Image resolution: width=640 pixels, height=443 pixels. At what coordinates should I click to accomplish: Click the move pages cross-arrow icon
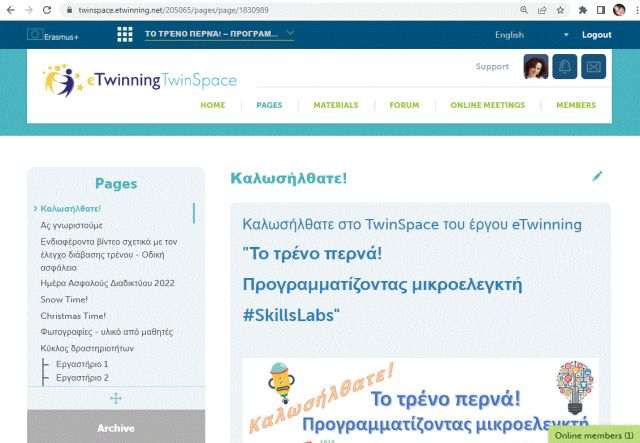116,398
